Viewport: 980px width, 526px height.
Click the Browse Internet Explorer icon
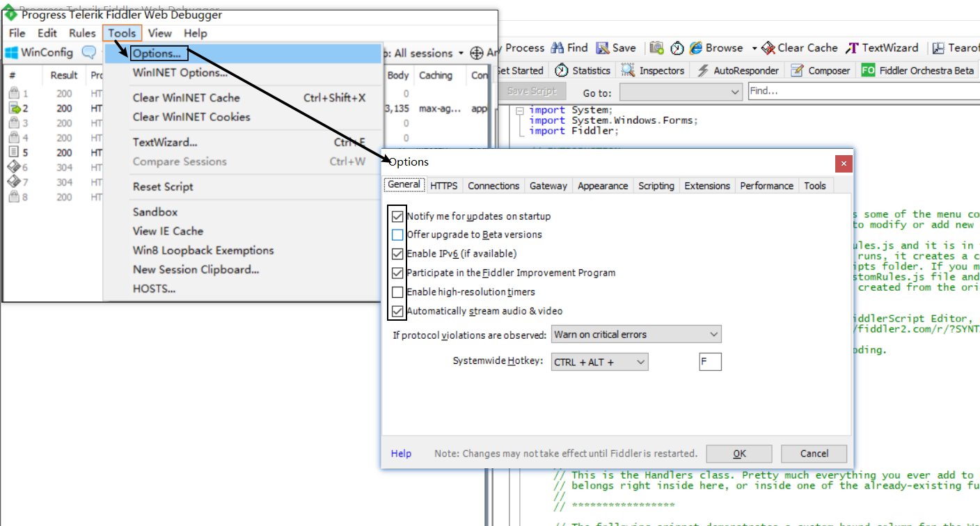pyautogui.click(x=696, y=48)
